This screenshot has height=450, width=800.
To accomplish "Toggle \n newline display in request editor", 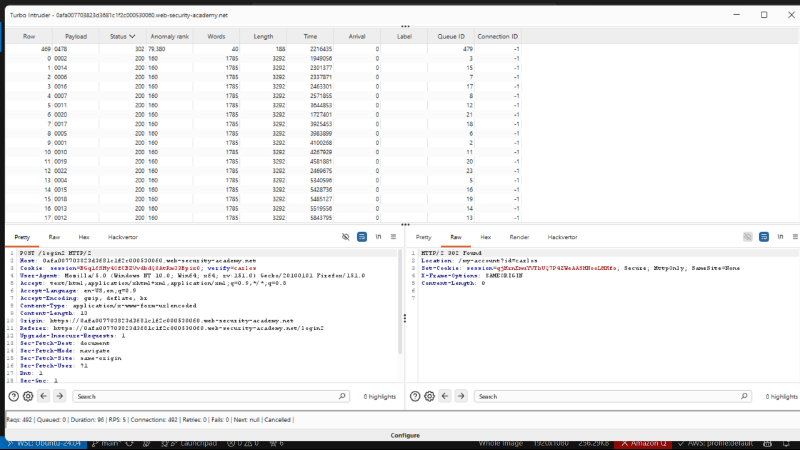I will pyautogui.click(x=378, y=237).
